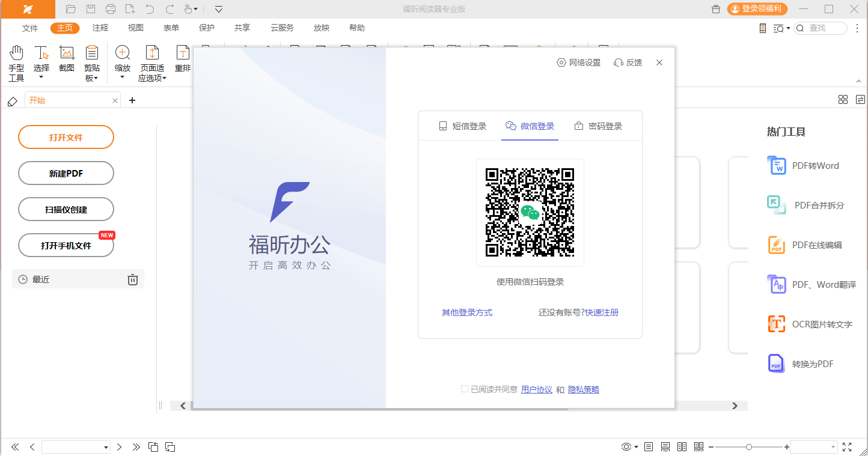This screenshot has width=868, height=456.
Task: Switch to the 密码登录 tab
Action: (598, 126)
